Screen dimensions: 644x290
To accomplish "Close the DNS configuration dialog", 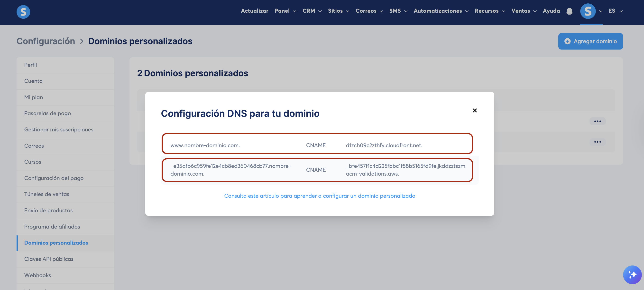I will point(475,110).
